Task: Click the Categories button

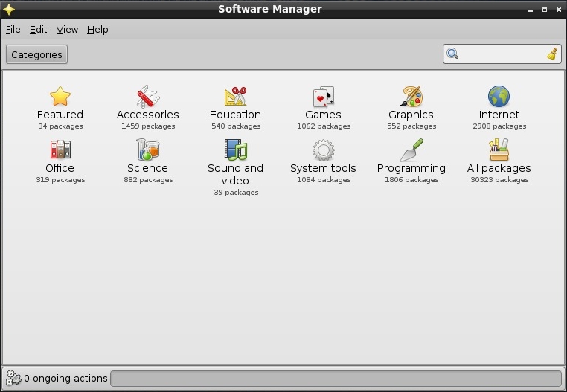Action: (37, 54)
